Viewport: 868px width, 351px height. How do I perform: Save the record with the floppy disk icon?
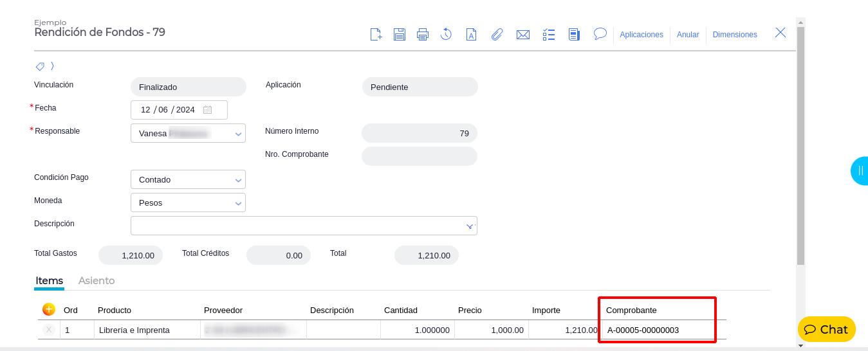click(x=400, y=35)
